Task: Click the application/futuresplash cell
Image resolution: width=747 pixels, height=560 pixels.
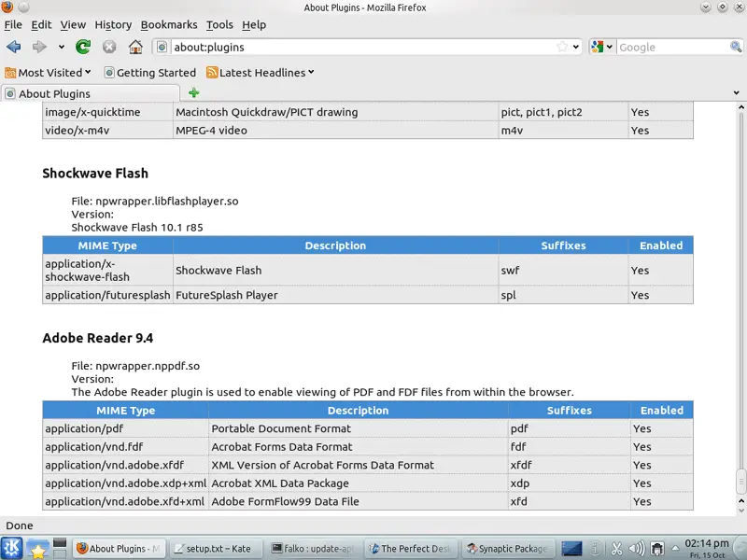Action: (x=107, y=295)
